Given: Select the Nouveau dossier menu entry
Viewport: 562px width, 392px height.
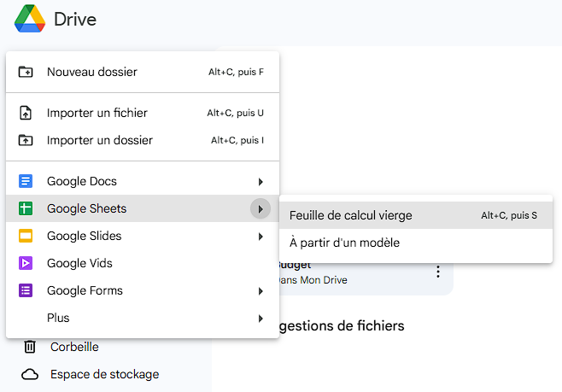Looking at the screenshot, I should 92,72.
